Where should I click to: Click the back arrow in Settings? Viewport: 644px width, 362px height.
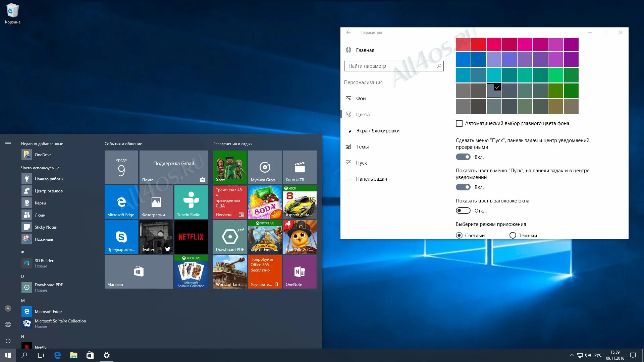[x=348, y=32]
